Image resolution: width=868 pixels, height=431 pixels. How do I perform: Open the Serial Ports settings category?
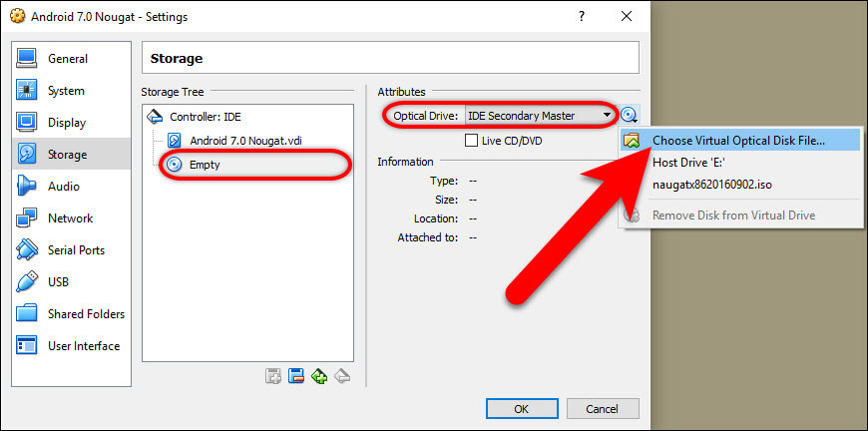click(x=71, y=250)
